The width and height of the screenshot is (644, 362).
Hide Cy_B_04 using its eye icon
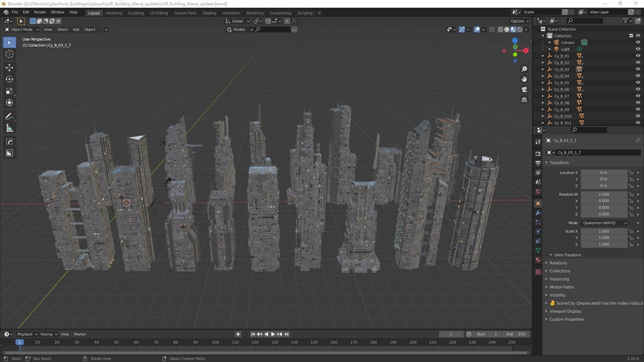[x=638, y=76]
